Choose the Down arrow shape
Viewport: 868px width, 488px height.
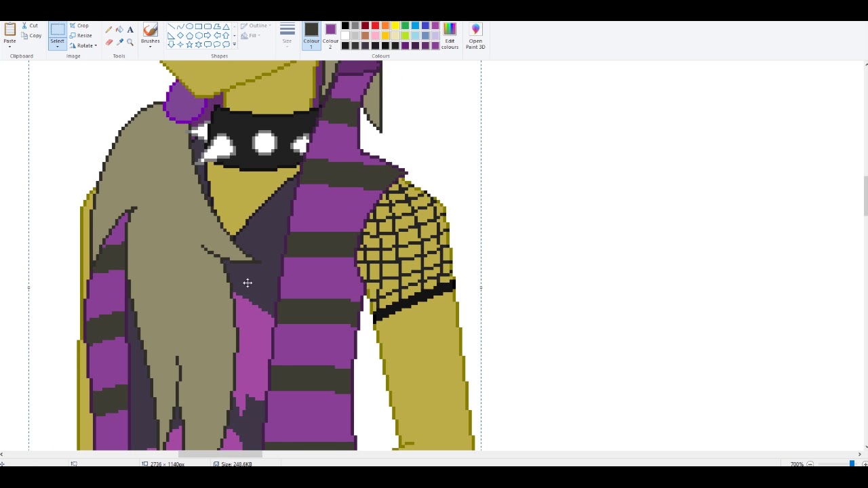pyautogui.click(x=171, y=44)
